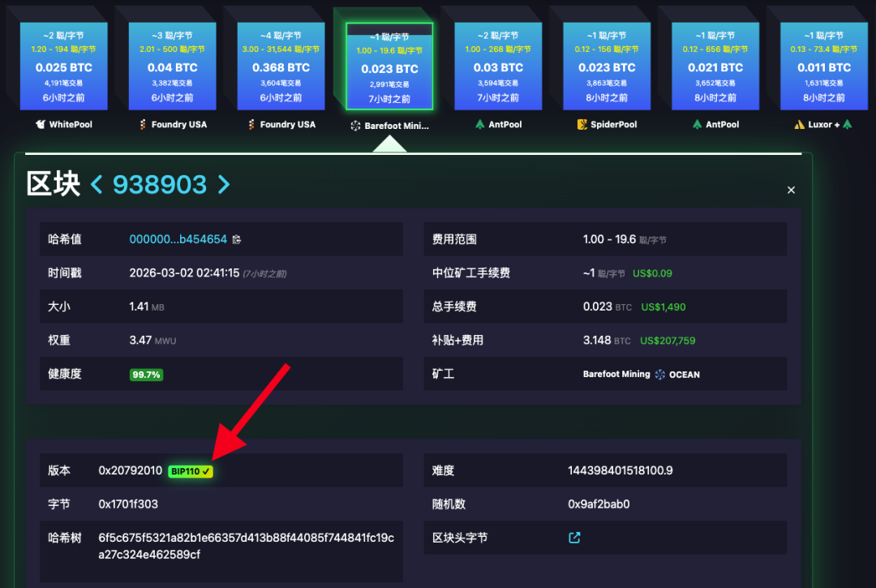Click the AntPool icon under 0.021 BTC
This screenshot has height=588, width=876.
click(x=697, y=124)
